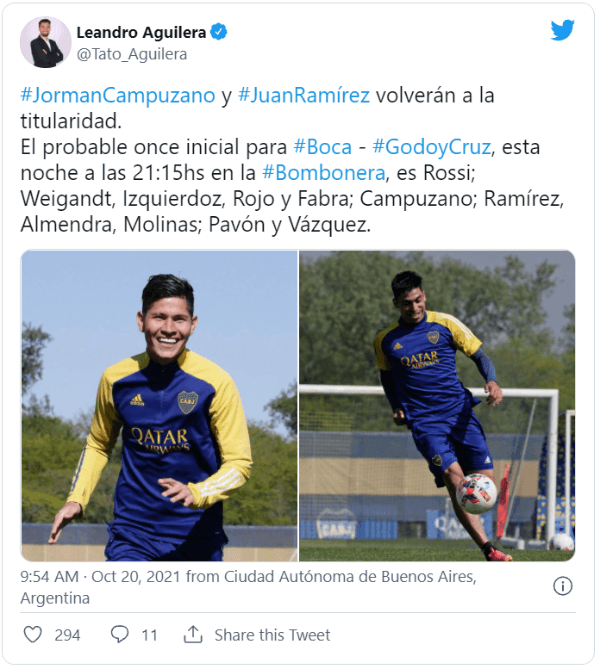Open the left photo of smiling player
This screenshot has width=600, height=669.
(159, 405)
